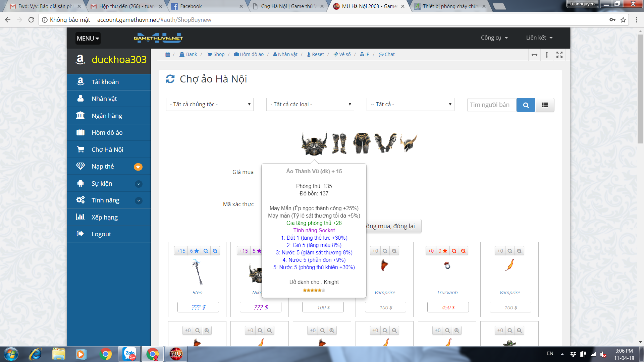Click the fullscreen expand icon
This screenshot has height=362, width=644.
coord(559,55)
